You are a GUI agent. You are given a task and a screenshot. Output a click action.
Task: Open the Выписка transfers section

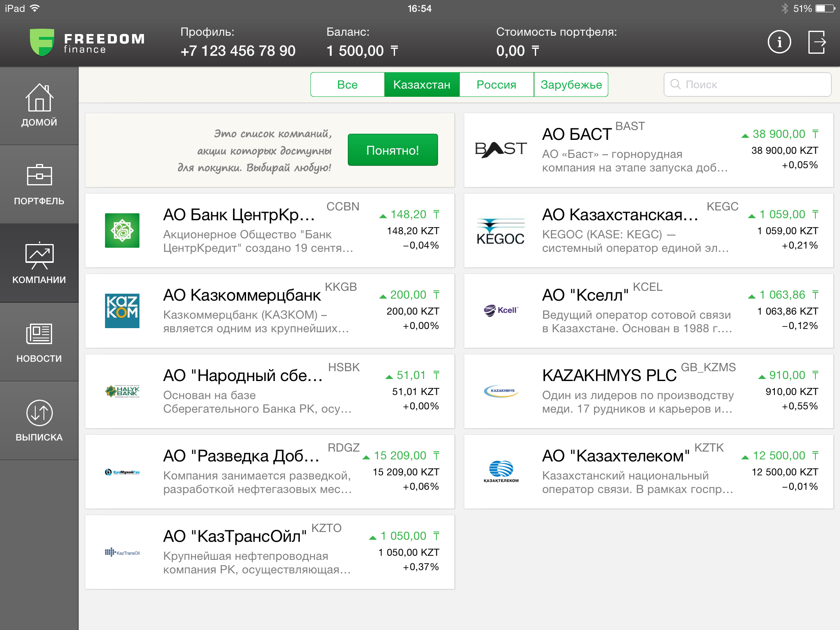coord(39,420)
